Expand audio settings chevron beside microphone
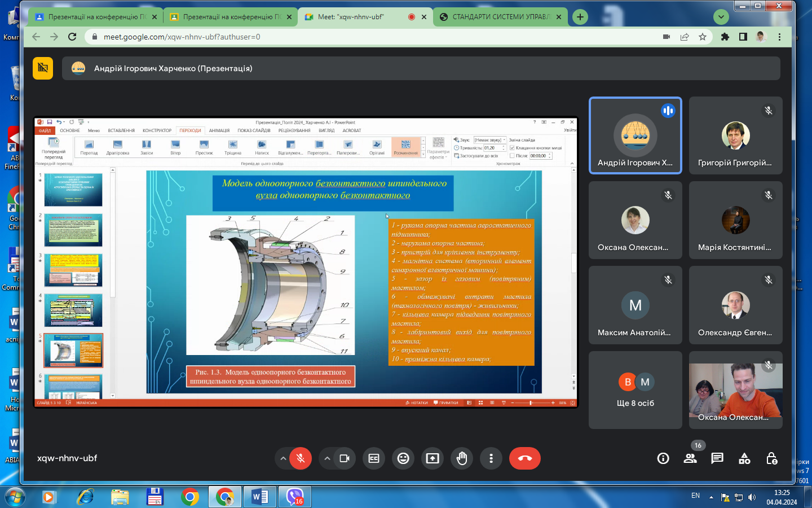The image size is (812, 508). coord(283,458)
